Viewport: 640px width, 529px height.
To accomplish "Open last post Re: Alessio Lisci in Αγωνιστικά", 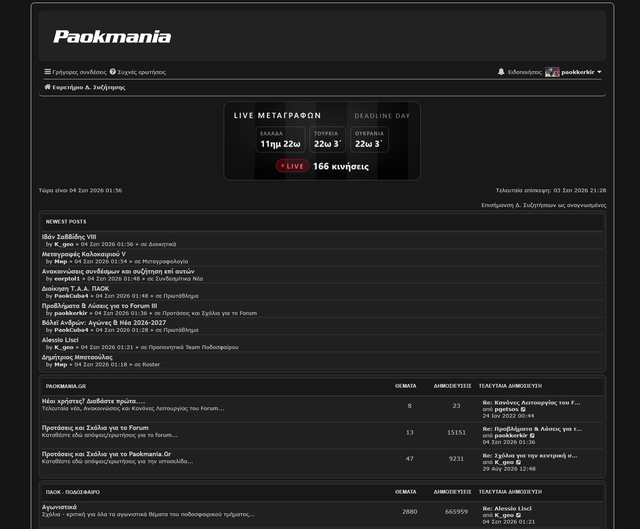I will click(x=507, y=509).
